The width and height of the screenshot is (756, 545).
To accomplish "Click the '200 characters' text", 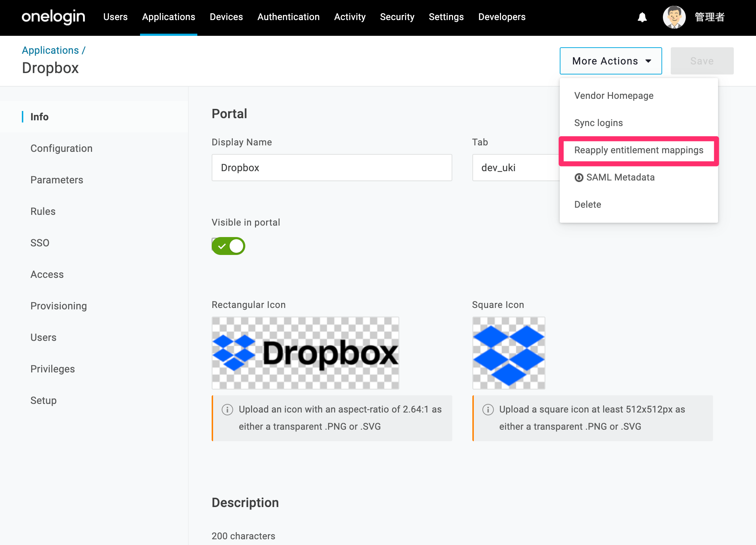I will (x=244, y=536).
